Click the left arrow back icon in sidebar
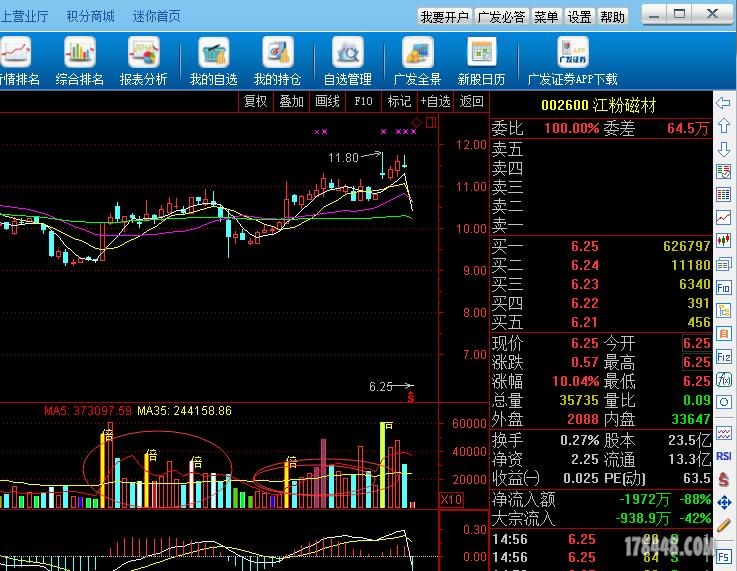The image size is (737, 571). pyautogui.click(x=723, y=103)
